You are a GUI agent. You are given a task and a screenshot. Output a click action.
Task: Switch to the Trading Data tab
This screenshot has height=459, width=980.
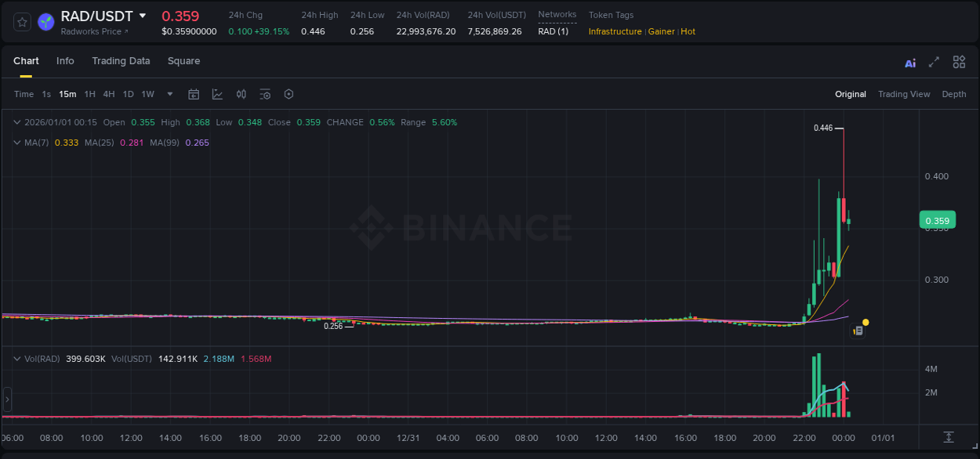click(121, 61)
